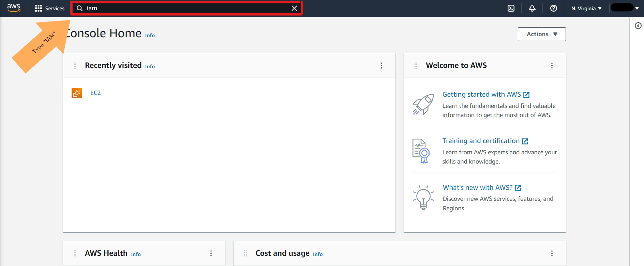
Task: Open the AWS Health options menu
Action: coord(211,253)
